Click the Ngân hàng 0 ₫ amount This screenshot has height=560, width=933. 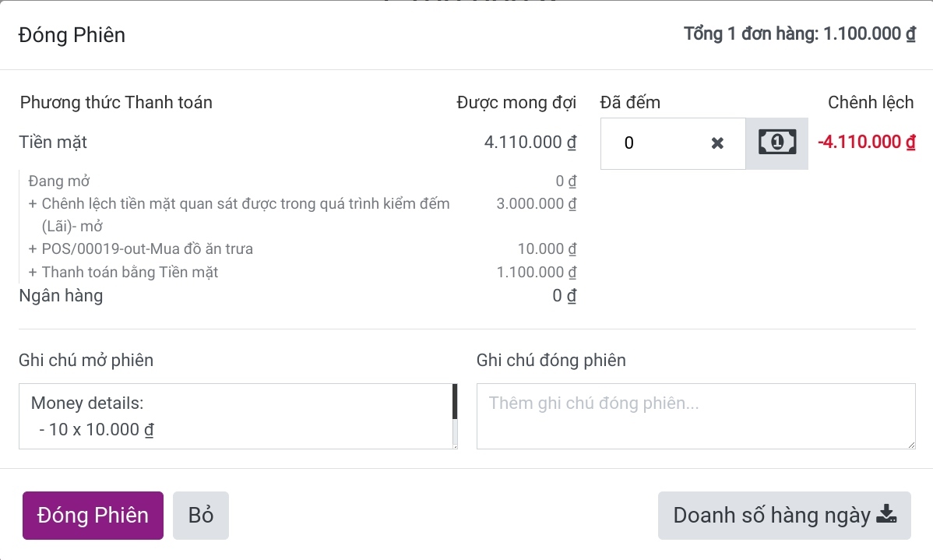pyautogui.click(x=564, y=296)
